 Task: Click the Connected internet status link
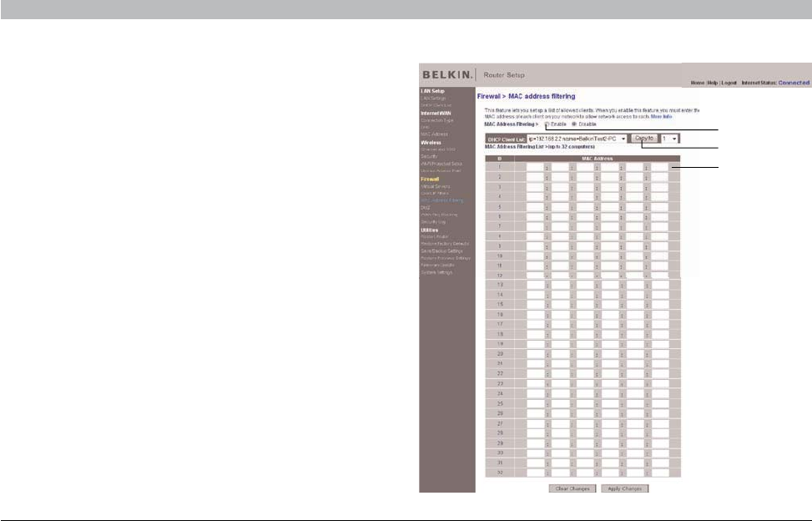click(794, 83)
